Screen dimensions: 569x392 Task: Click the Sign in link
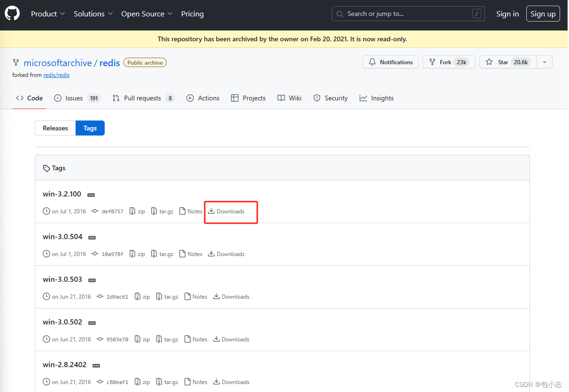[507, 14]
